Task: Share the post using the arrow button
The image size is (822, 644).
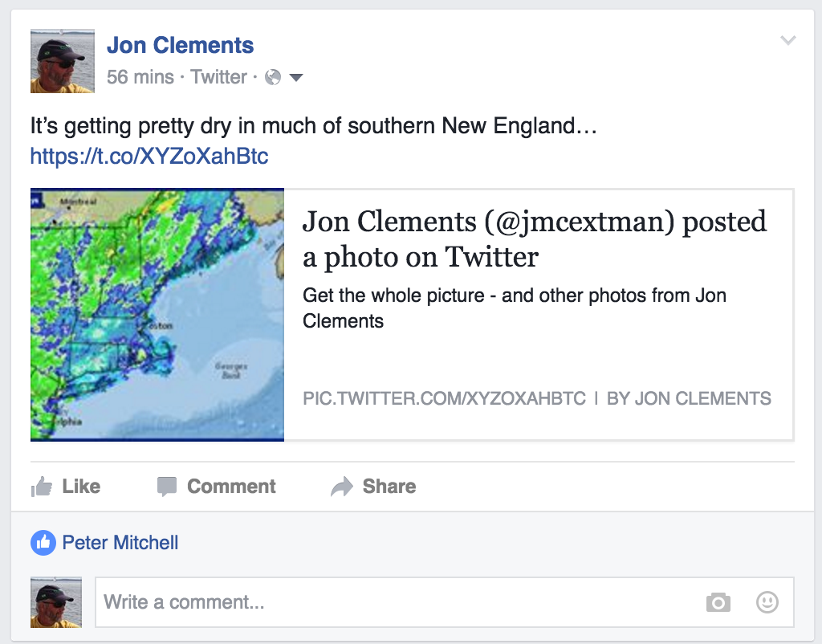Action: pyautogui.click(x=374, y=487)
